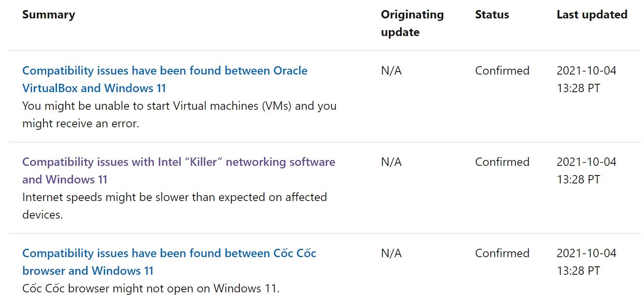Open the Cốc Cốc browser compatibility issue link
The image size is (644, 307).
point(169,253)
